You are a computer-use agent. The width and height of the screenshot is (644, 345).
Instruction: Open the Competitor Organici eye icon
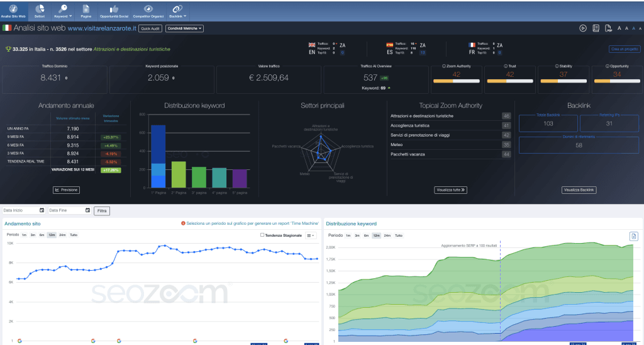[148, 9]
